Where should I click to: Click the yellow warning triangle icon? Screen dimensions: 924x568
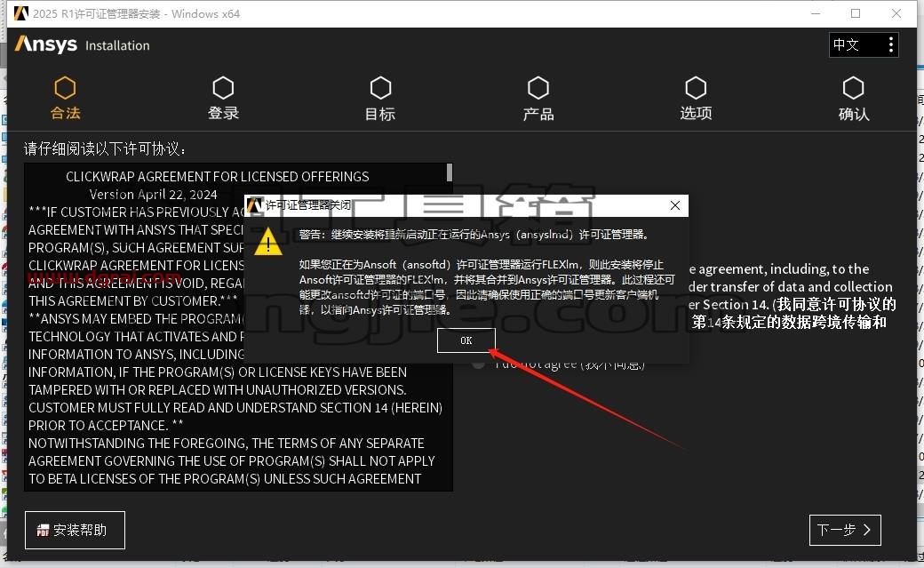click(268, 241)
